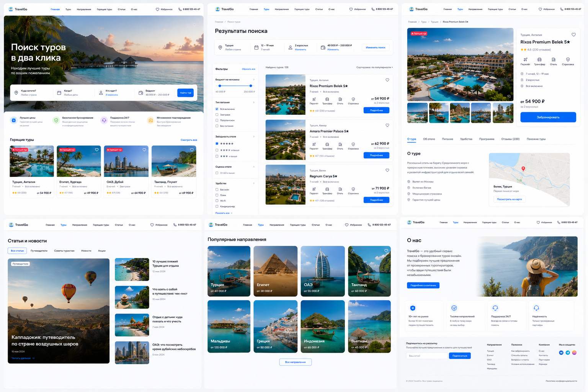Click the Забронировать button
Screen dimensions: 588x392
(x=548, y=117)
